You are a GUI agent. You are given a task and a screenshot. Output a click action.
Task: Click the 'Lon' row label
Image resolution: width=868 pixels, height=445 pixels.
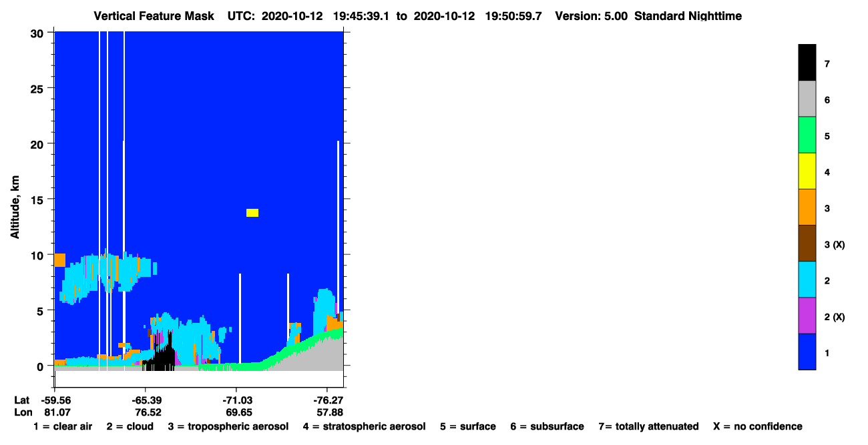tap(23, 412)
